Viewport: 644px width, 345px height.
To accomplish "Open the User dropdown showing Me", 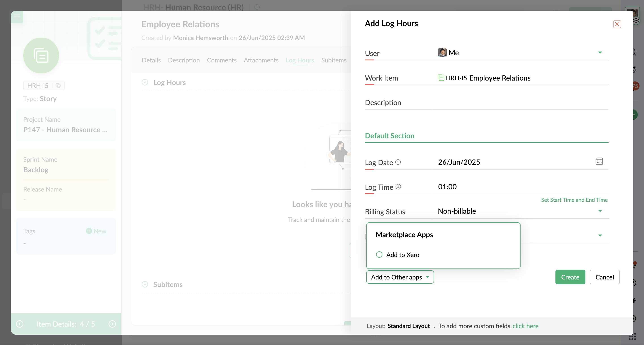I will 521,53.
